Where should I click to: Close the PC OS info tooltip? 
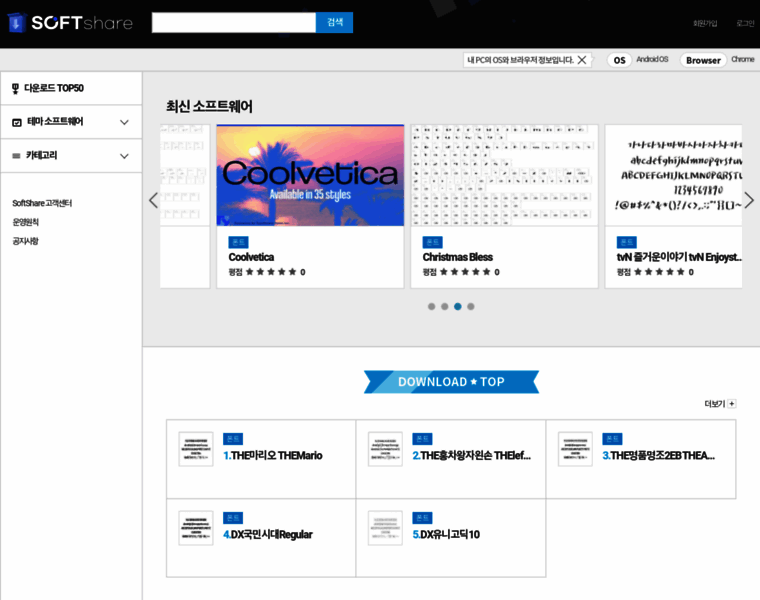point(582,60)
